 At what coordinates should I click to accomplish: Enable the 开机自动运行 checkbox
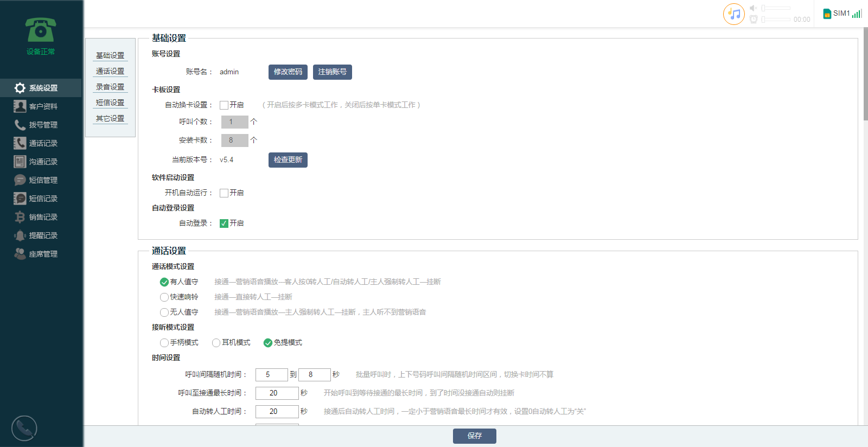point(224,193)
